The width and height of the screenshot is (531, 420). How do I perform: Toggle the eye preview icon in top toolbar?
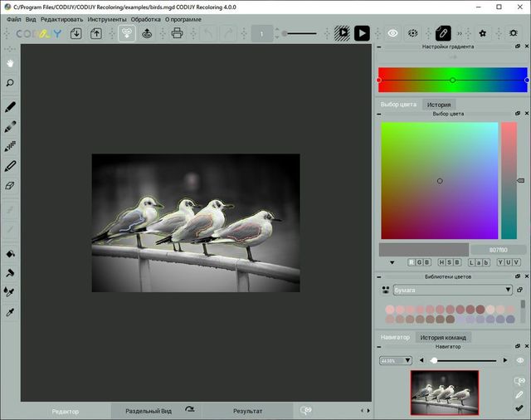(x=392, y=33)
